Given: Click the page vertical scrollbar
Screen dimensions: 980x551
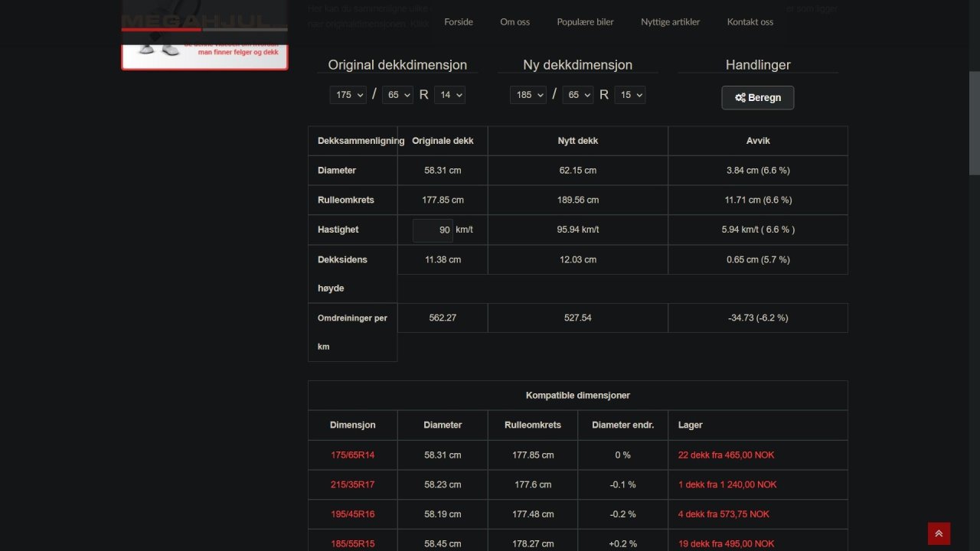Looking at the screenshot, I should [974, 122].
